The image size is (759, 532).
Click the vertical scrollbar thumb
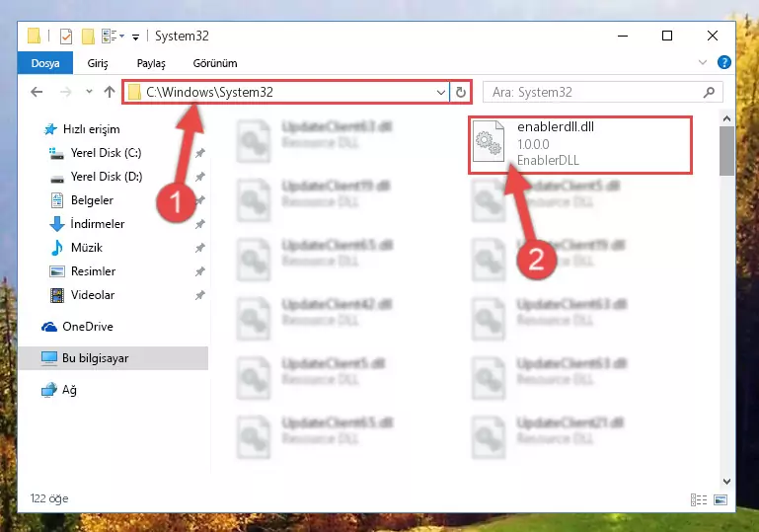726,151
